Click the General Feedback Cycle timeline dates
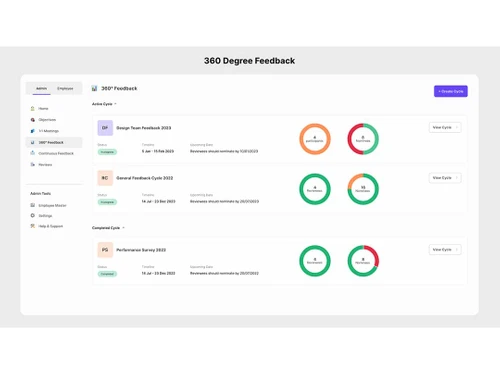 click(x=159, y=201)
